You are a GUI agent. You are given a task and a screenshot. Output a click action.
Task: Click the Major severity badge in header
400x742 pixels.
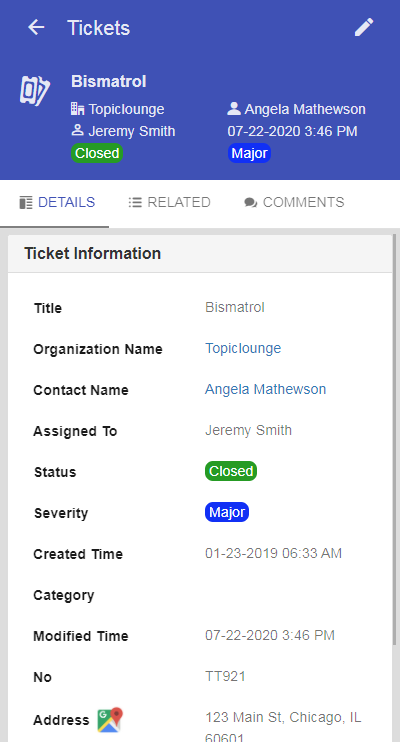249,153
